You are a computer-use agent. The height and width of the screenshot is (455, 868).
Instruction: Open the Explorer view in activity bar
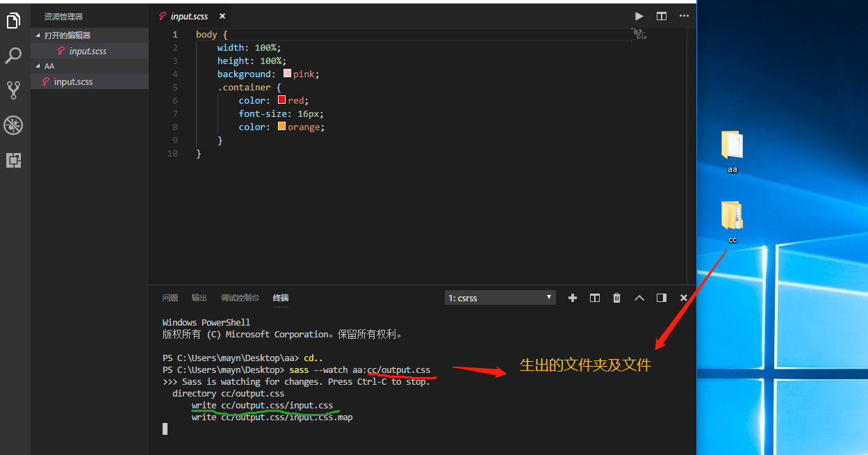click(14, 22)
